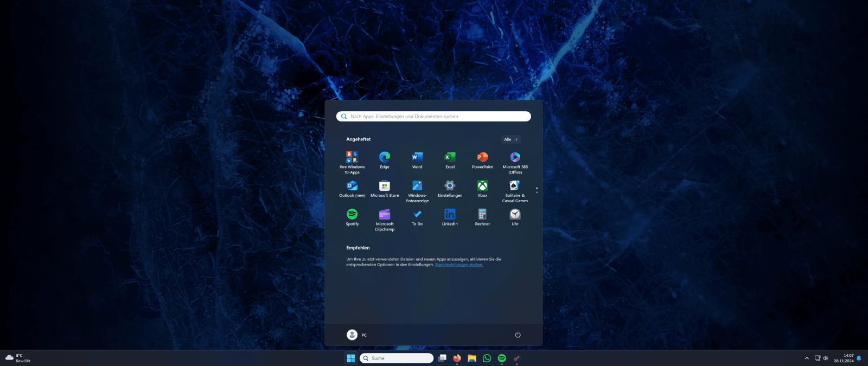The image size is (868, 366).
Task: Open notifications bell icon
Action: pos(859,358)
